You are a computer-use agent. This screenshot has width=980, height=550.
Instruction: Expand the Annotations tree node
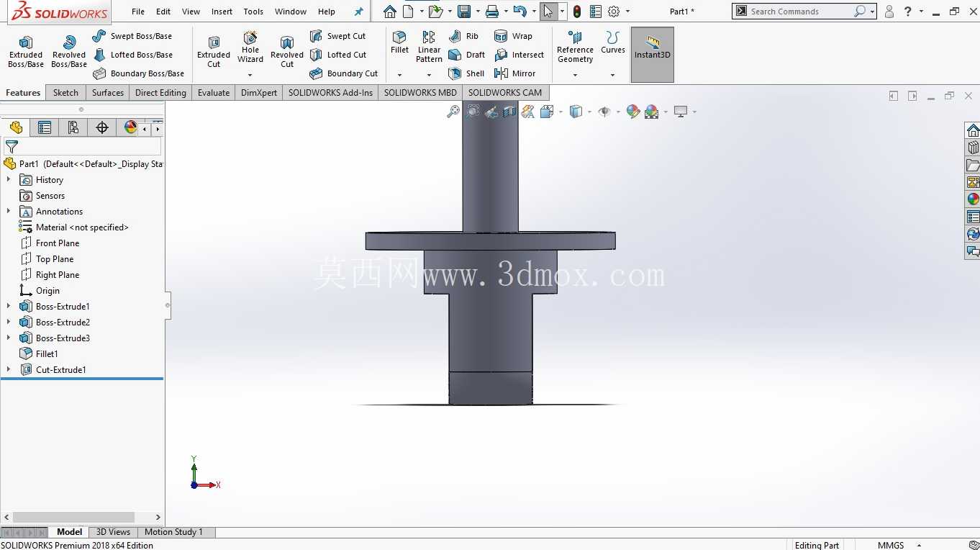[x=9, y=212]
